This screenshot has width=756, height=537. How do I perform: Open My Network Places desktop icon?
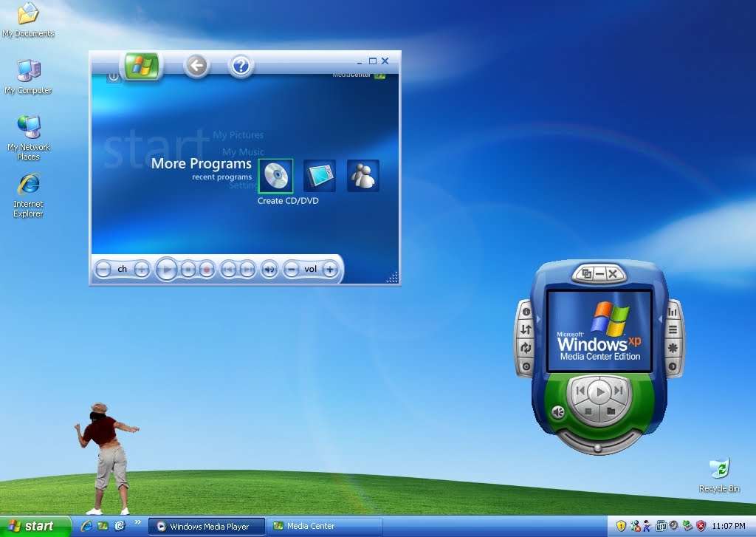29,137
